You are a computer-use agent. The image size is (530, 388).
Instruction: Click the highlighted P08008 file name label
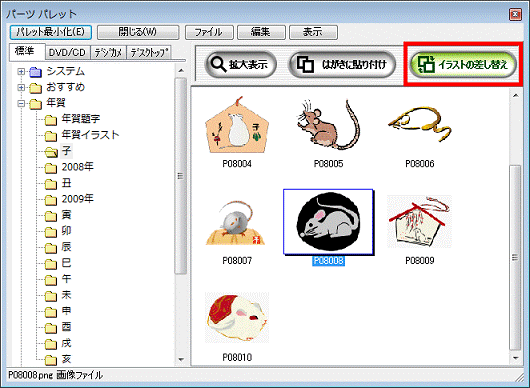tap(328, 261)
